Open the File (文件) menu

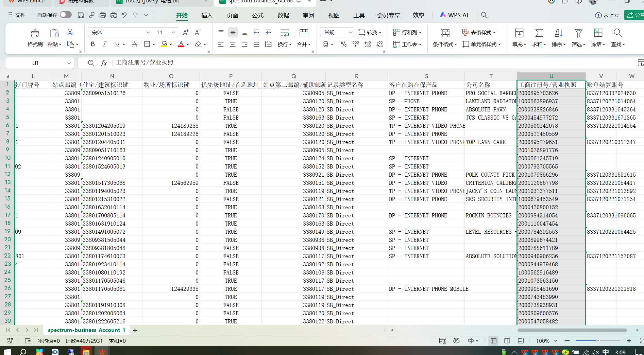(x=17, y=15)
